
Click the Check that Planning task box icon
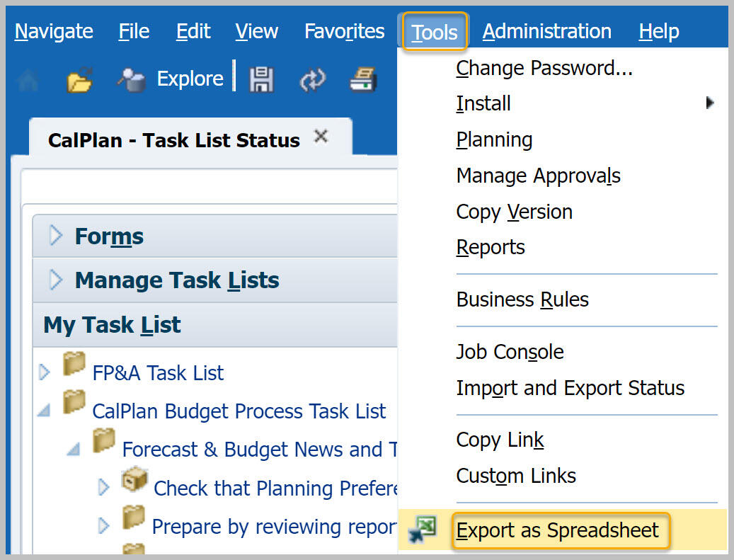tap(134, 479)
